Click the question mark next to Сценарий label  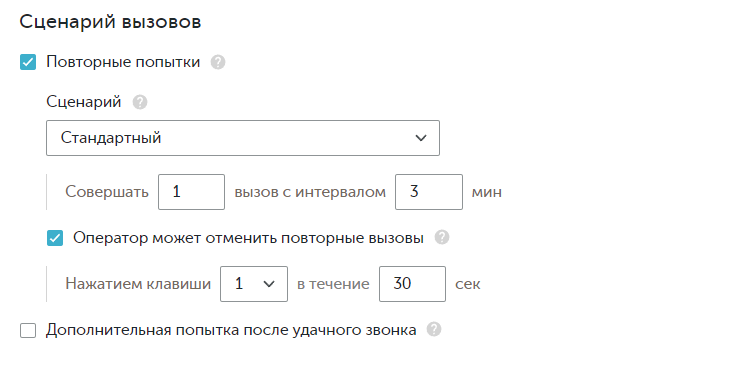[x=140, y=102]
